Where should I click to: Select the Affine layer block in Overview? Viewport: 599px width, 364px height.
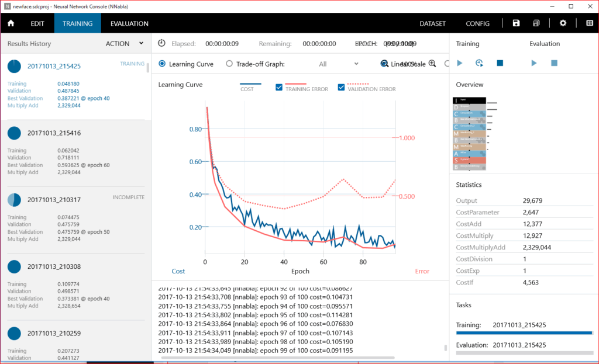point(469,154)
